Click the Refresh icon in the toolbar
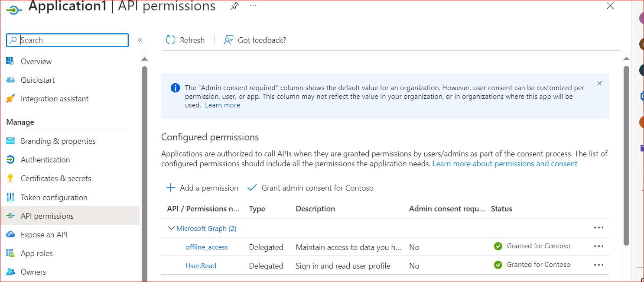This screenshot has height=282, width=644. (x=171, y=40)
